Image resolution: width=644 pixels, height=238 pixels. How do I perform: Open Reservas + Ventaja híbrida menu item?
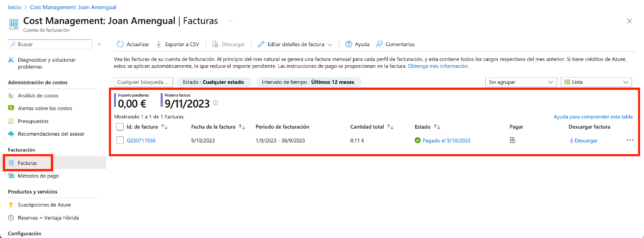click(48, 218)
